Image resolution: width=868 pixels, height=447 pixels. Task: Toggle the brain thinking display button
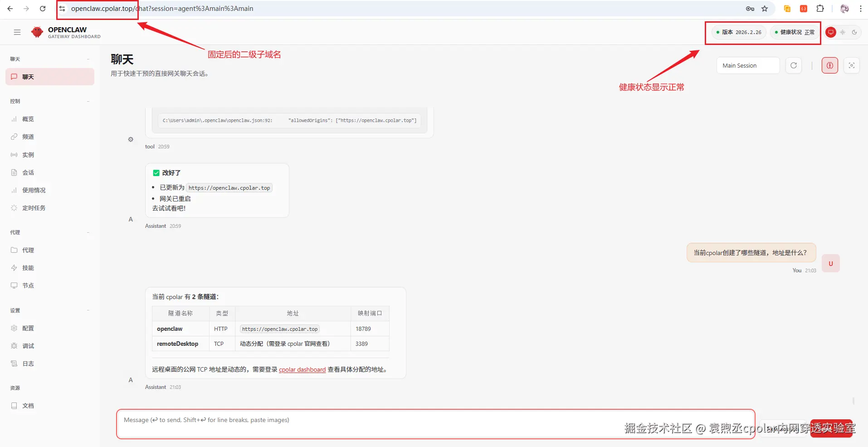click(x=830, y=65)
